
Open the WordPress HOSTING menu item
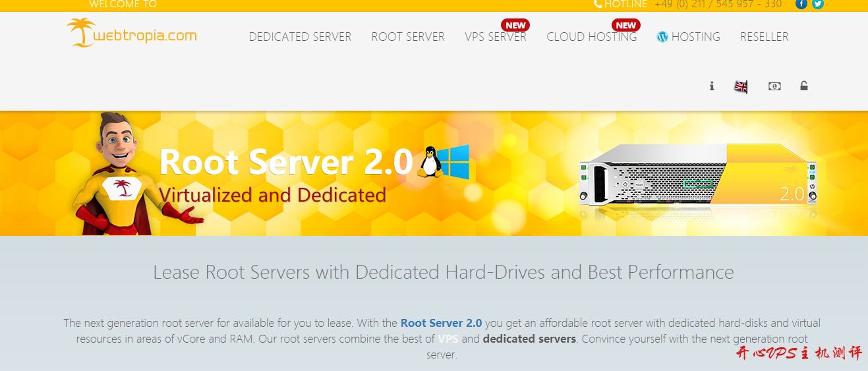click(x=689, y=37)
